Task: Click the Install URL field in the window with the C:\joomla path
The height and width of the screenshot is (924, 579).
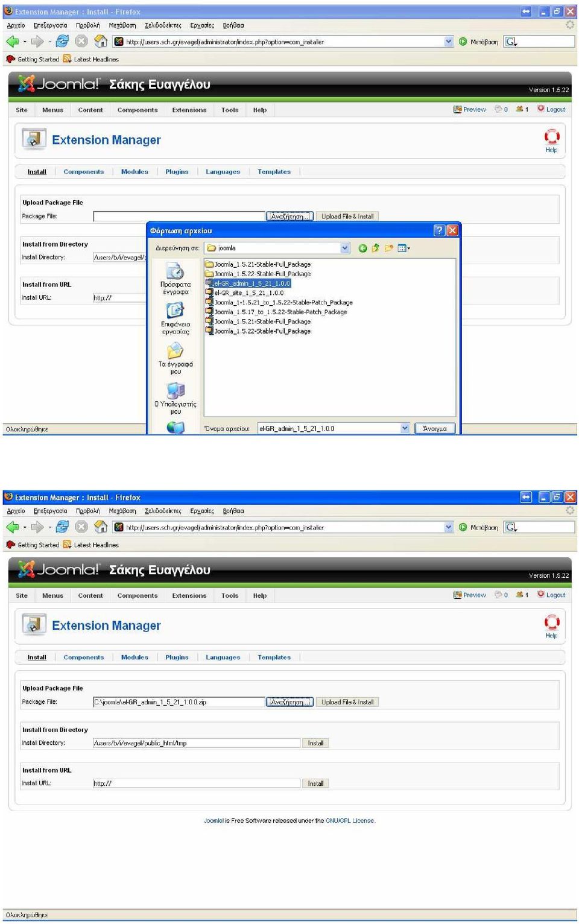Action: tap(197, 783)
